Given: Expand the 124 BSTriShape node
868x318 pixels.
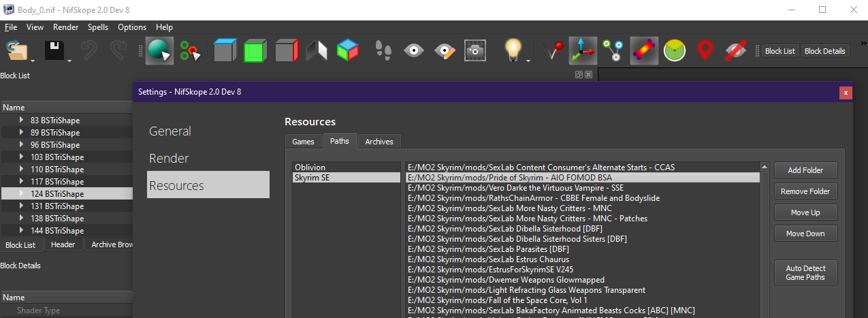Looking at the screenshot, I should tap(21, 193).
